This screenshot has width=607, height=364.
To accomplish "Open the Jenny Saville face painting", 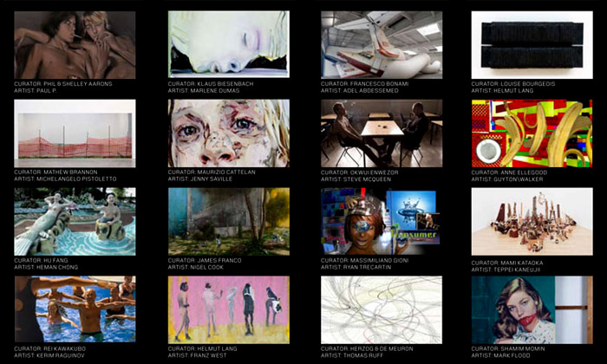I will click(228, 133).
